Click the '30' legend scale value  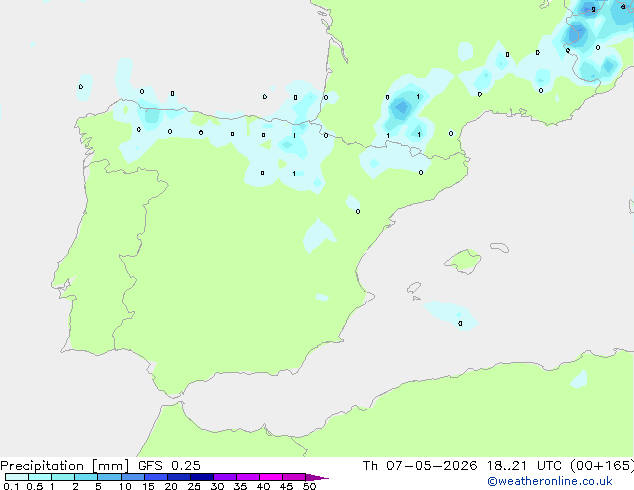[217, 486]
